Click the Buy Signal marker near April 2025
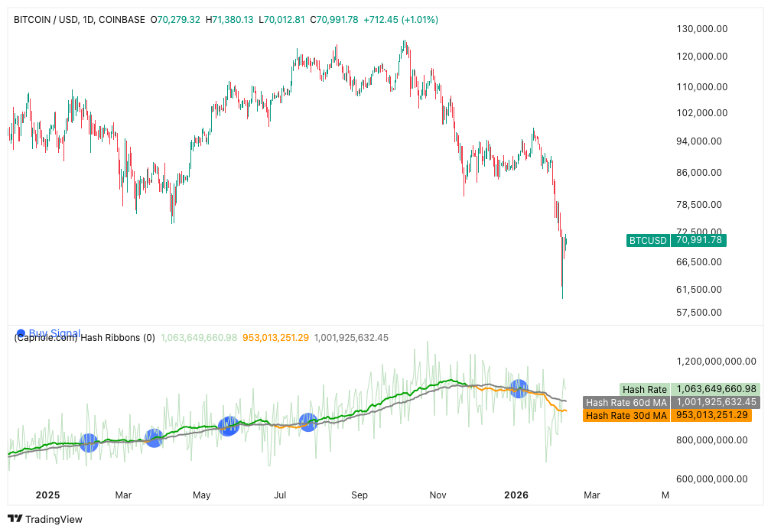Image resolution: width=771 pixels, height=532 pixels. (154, 438)
